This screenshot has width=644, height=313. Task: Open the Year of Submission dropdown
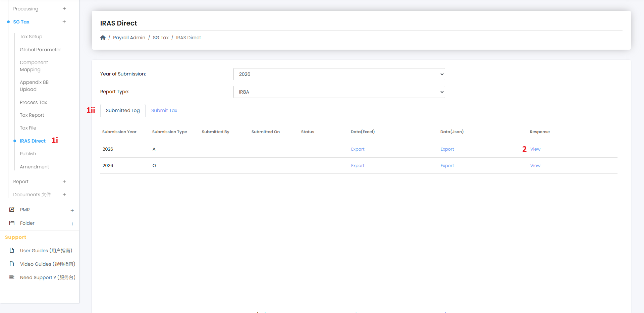pos(339,74)
